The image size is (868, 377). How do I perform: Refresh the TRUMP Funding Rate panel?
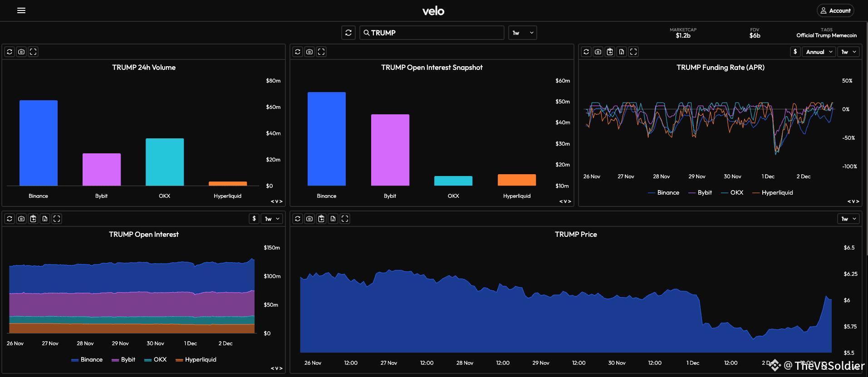(586, 52)
